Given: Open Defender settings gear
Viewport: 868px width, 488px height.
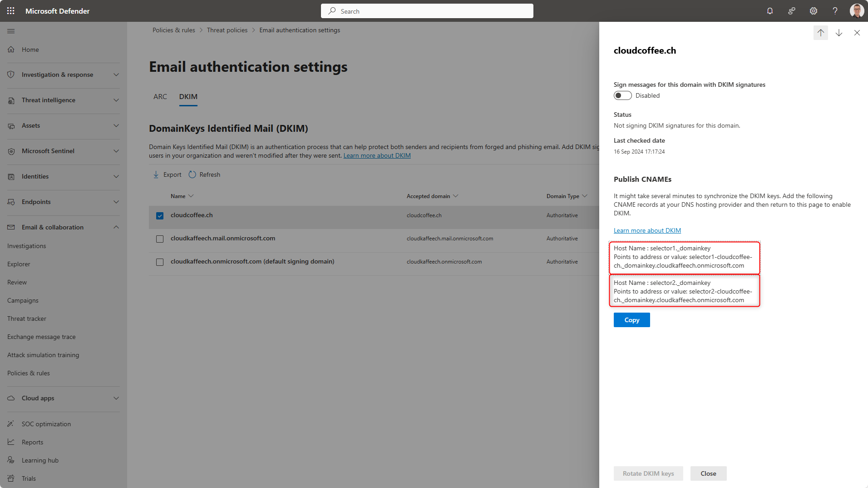Looking at the screenshot, I should (x=813, y=10).
